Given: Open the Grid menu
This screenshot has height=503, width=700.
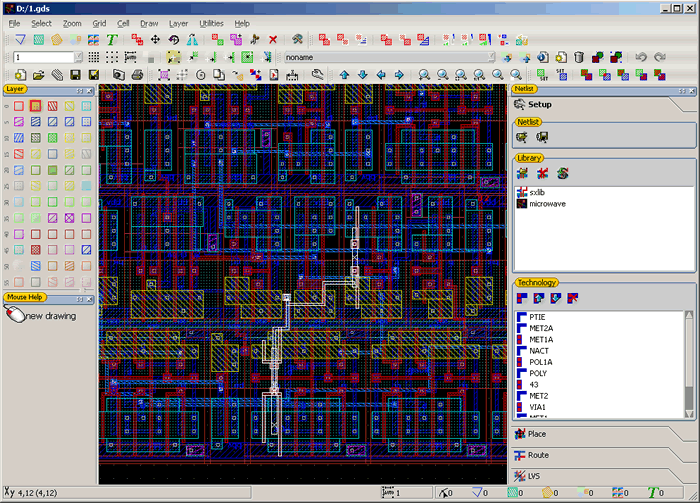Looking at the screenshot, I should coord(99,23).
